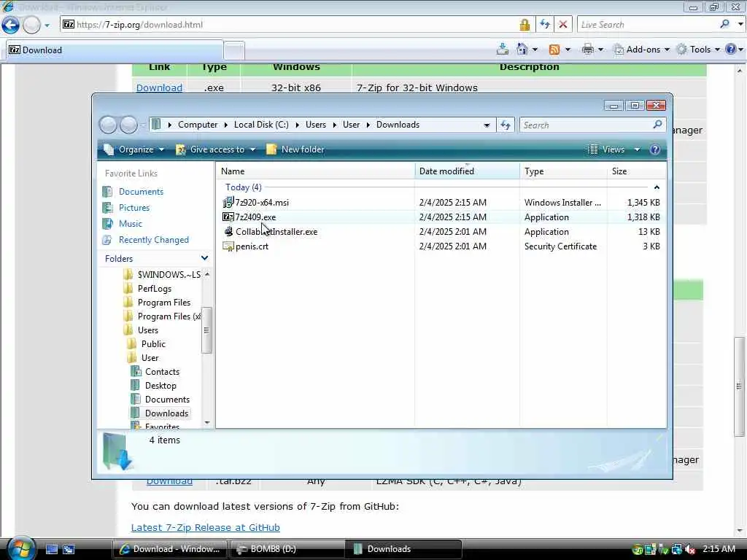Open Pictures favorite link
747x560 pixels.
pos(134,208)
